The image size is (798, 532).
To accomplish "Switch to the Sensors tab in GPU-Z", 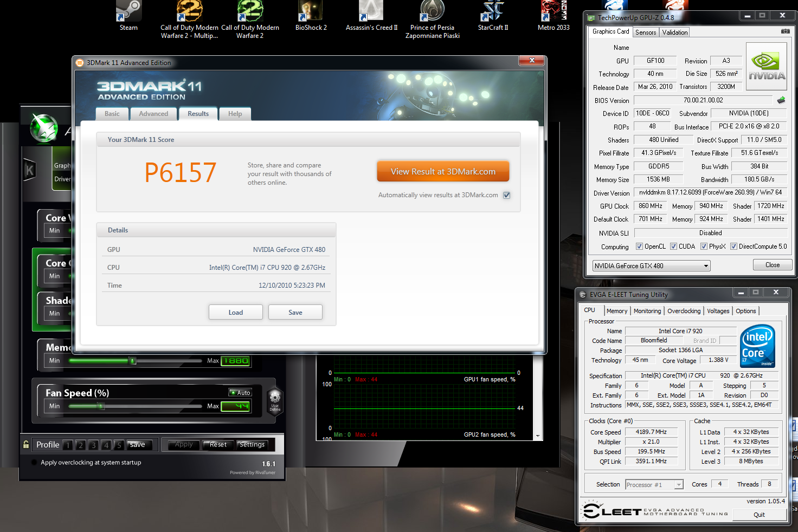I will tap(646, 33).
